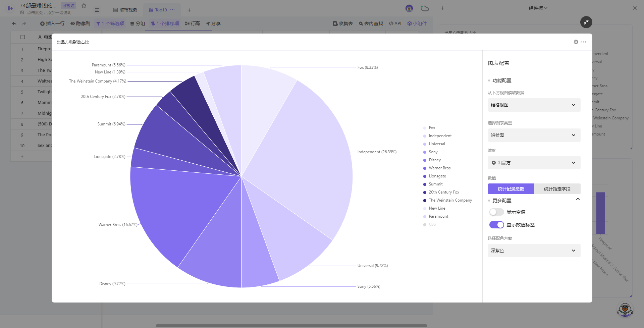
Task: Open the color scheme dropdown
Action: 534,251
